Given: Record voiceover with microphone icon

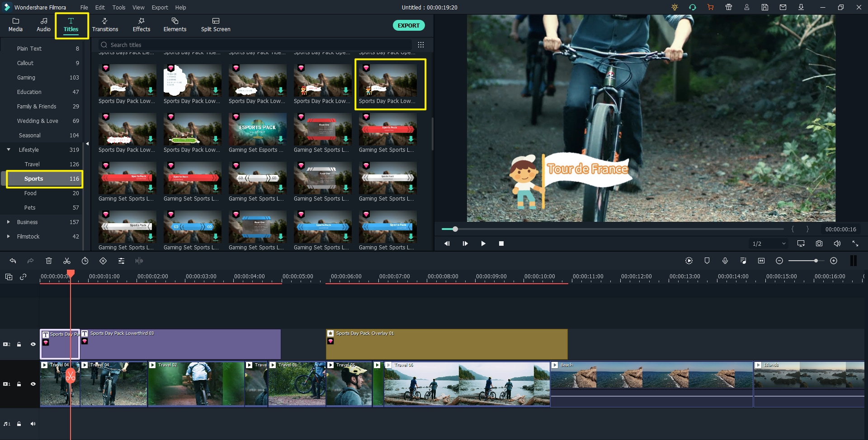Looking at the screenshot, I should [x=725, y=261].
